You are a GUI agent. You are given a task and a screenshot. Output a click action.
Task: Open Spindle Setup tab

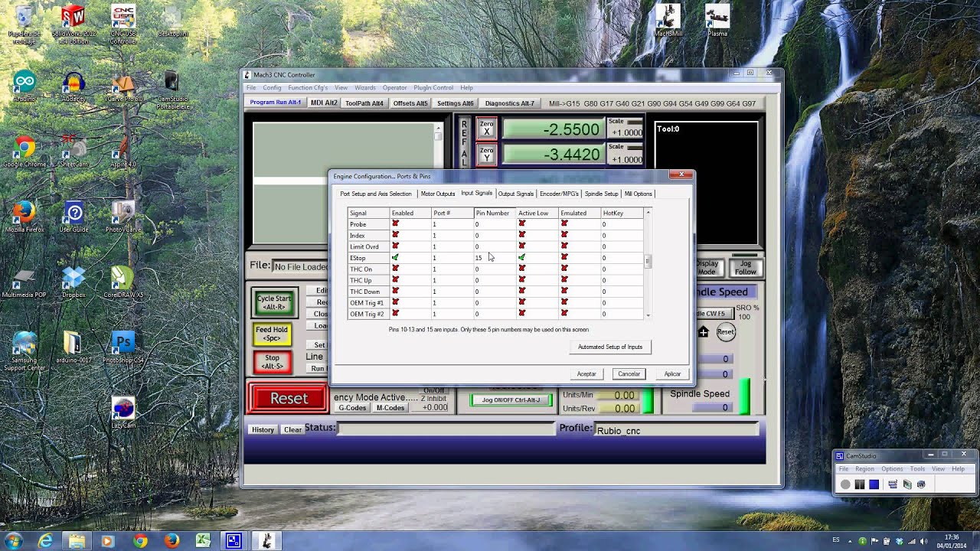pos(602,194)
